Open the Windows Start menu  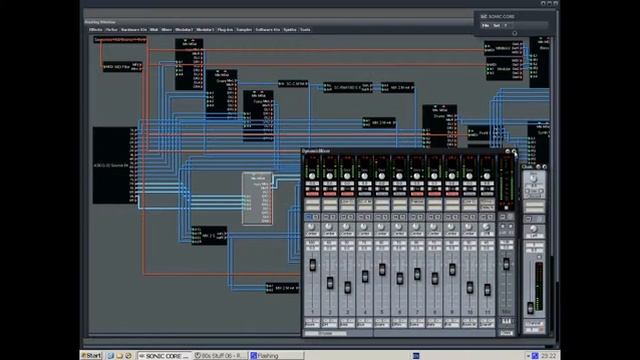[91, 356]
